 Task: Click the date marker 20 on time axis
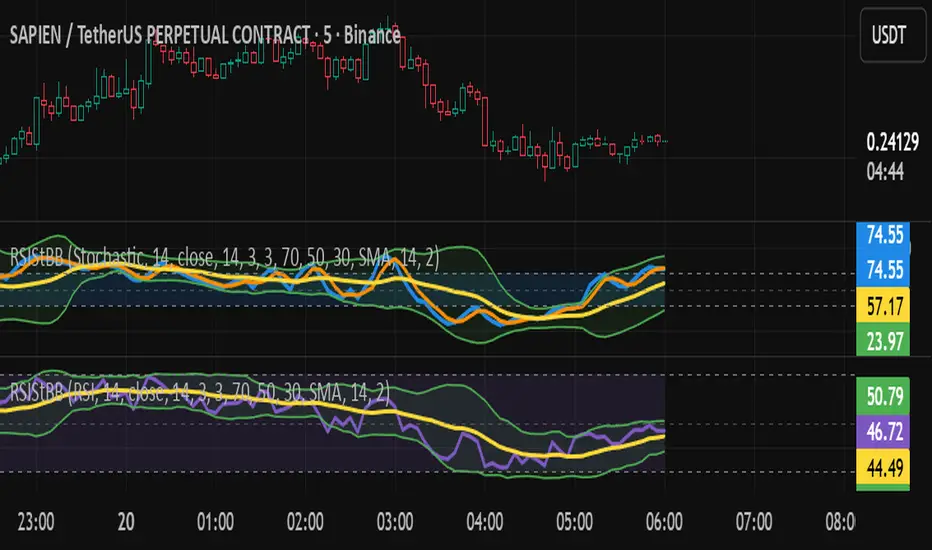(127, 521)
